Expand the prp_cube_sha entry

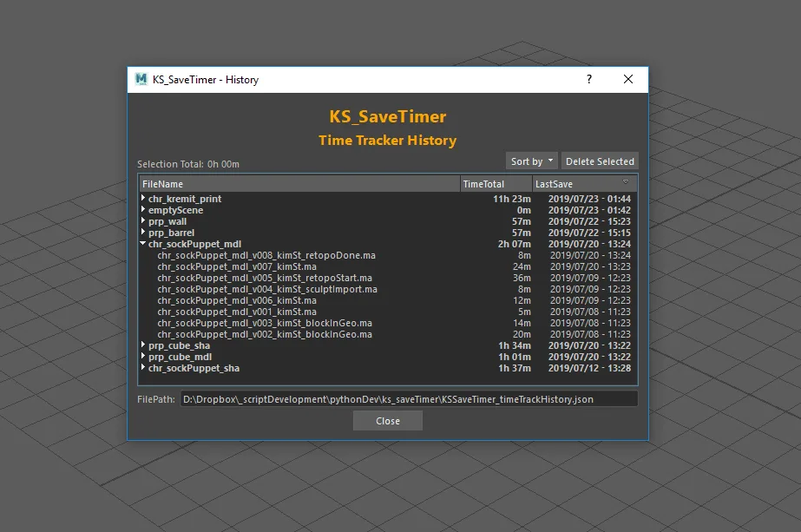143,345
